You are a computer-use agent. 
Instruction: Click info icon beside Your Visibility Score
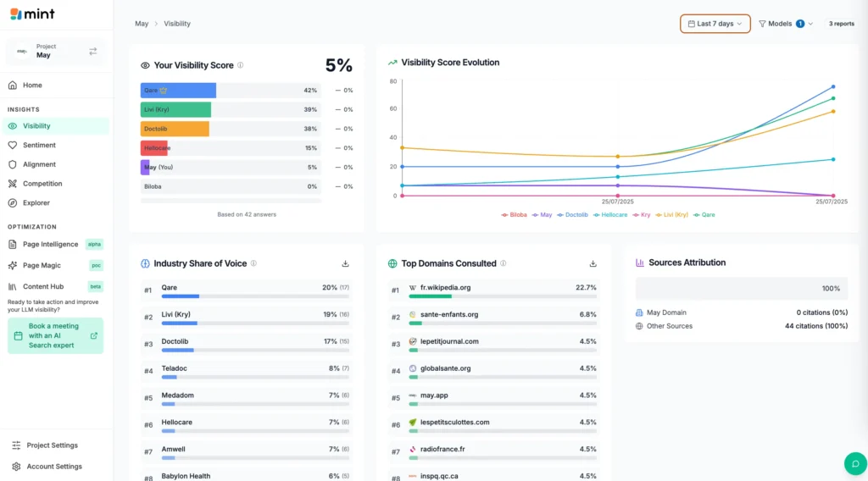coord(241,65)
